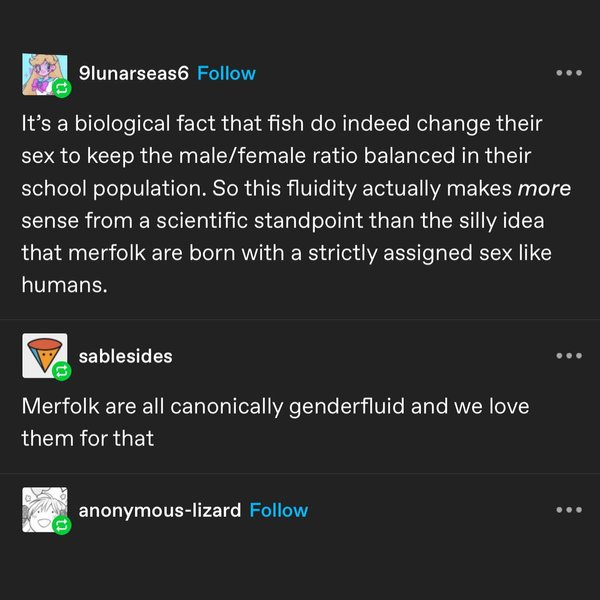
Task: Open the three-dot menu for 9lunarseas6's post
Action: (x=568, y=73)
